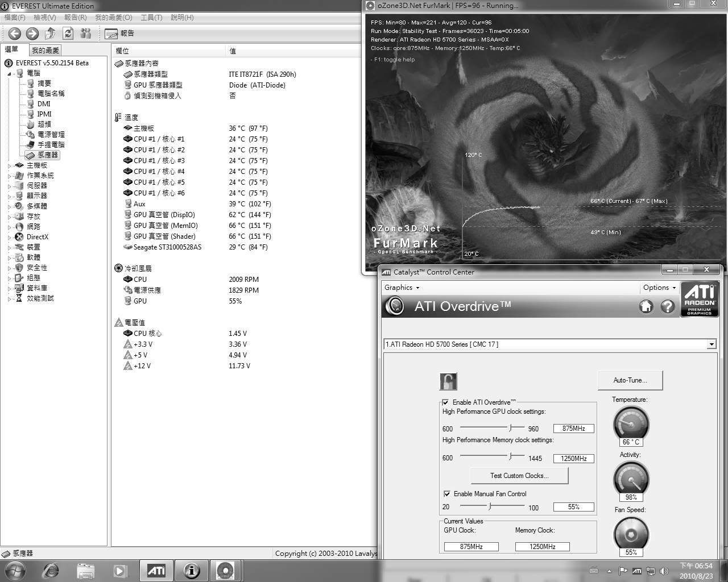Switch to the 選單 tab in left panel
The image size is (728, 582).
click(x=12, y=50)
